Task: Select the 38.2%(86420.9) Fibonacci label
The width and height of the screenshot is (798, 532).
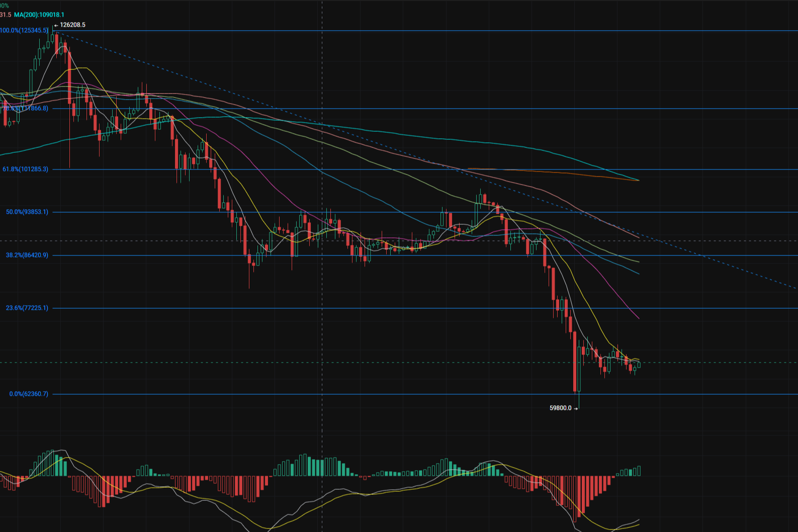Action: (27, 255)
